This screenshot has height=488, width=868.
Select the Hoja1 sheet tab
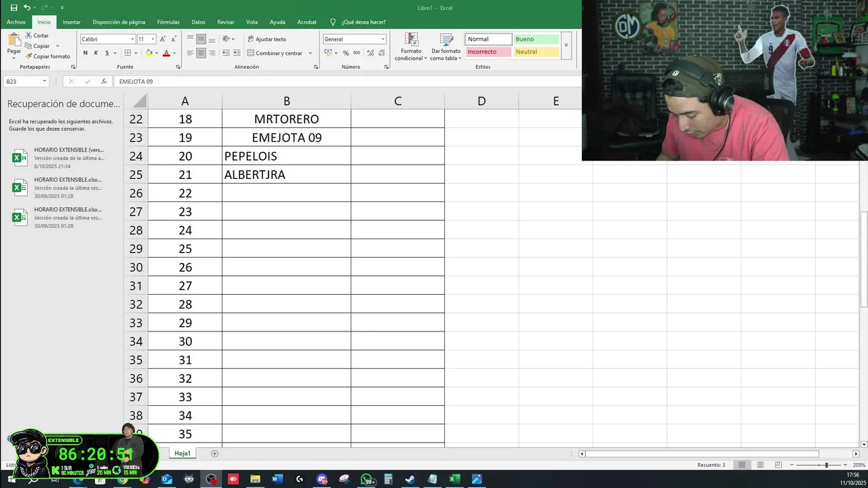coord(182,453)
